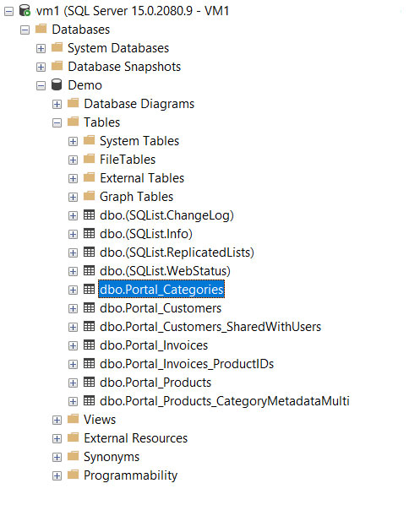Click table icon of dbo.Portal_Invoices
The image size is (420, 505).
click(89, 345)
